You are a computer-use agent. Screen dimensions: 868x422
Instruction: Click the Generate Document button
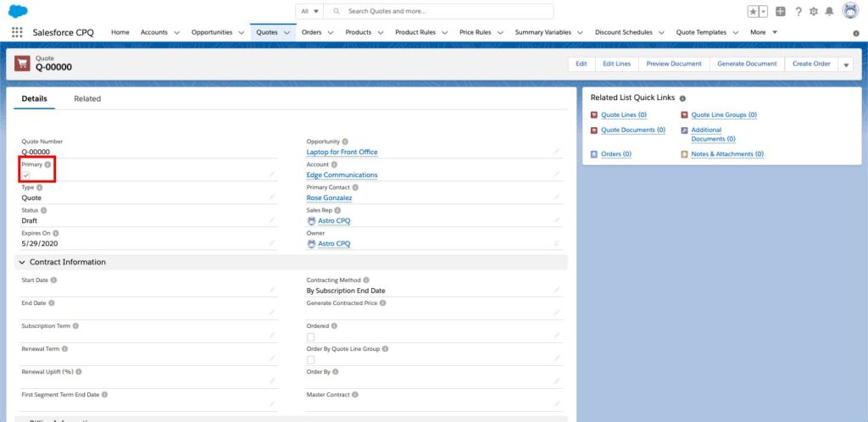(748, 64)
